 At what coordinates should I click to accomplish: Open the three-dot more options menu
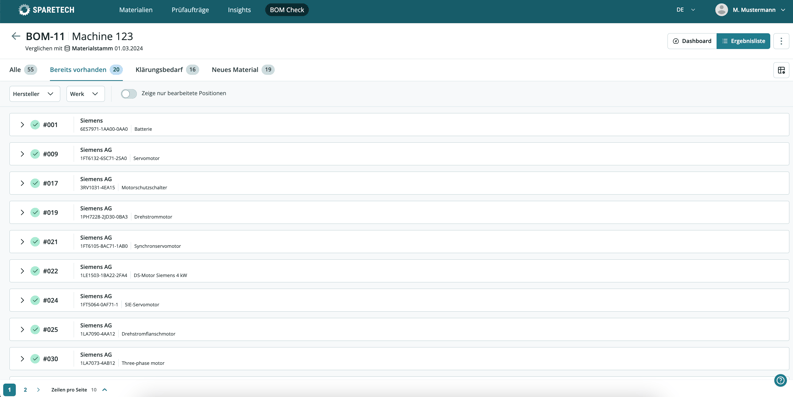(781, 41)
